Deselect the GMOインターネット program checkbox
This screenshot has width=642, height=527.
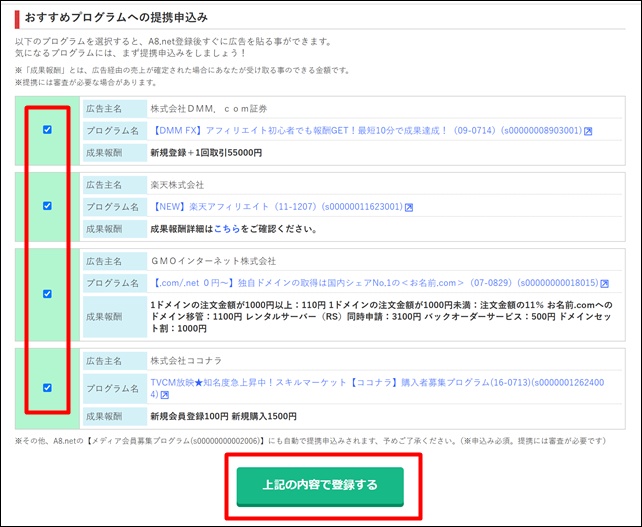point(47,294)
